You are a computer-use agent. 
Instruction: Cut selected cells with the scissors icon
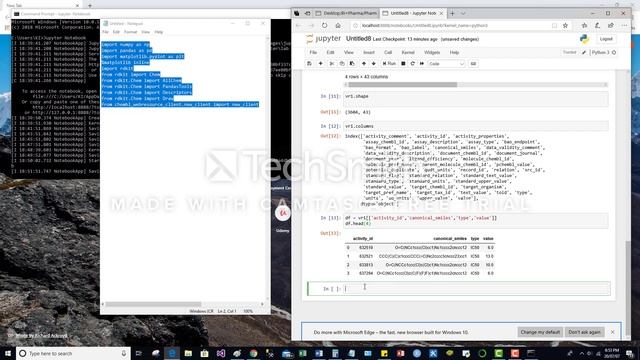point(331,64)
